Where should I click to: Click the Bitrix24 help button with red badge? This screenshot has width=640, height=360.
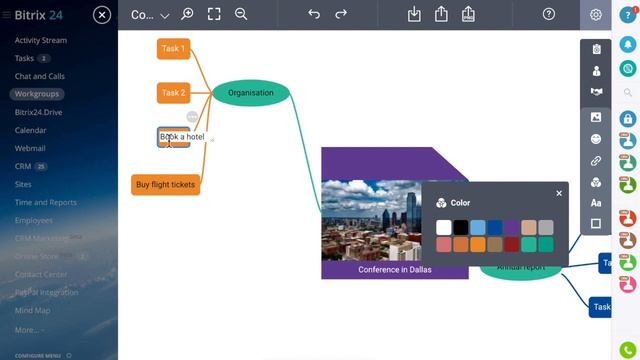(628, 15)
